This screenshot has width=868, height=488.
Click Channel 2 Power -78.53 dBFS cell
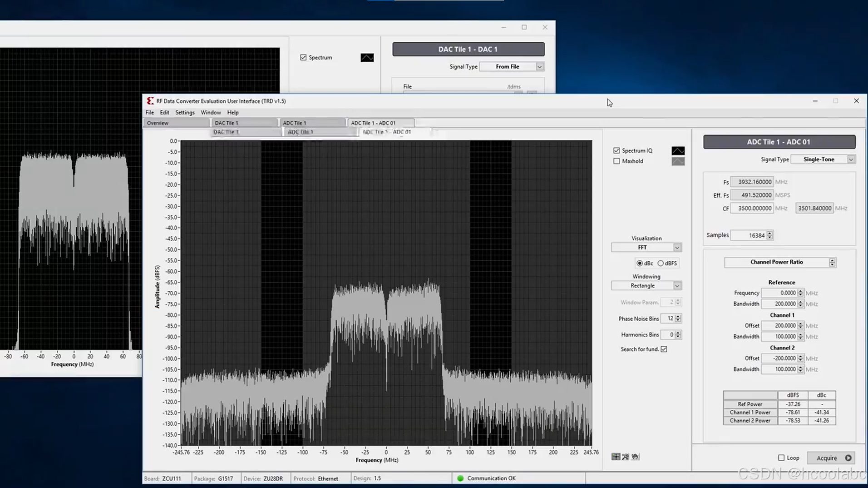(x=793, y=421)
